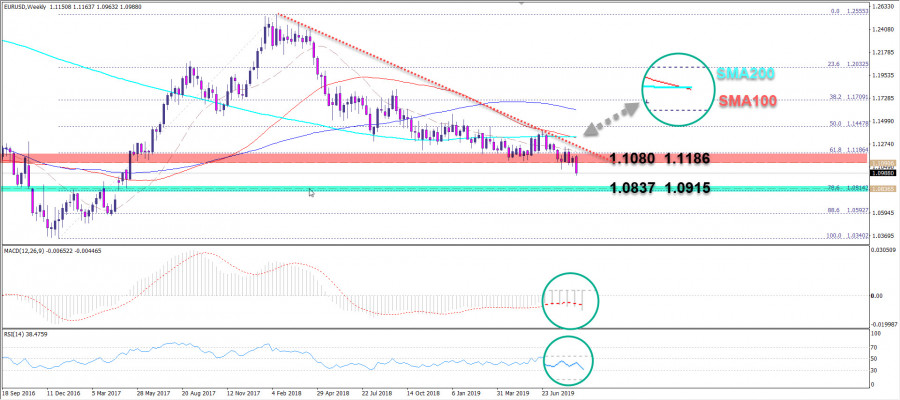Select the red dotted descending trendline
900x400 pixels.
[442, 86]
